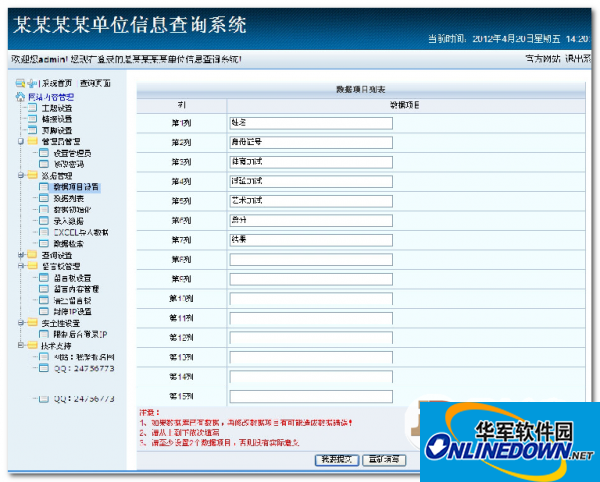Collapse the 留言板管理 tree node
This screenshot has height=482, width=600.
pos(21,266)
